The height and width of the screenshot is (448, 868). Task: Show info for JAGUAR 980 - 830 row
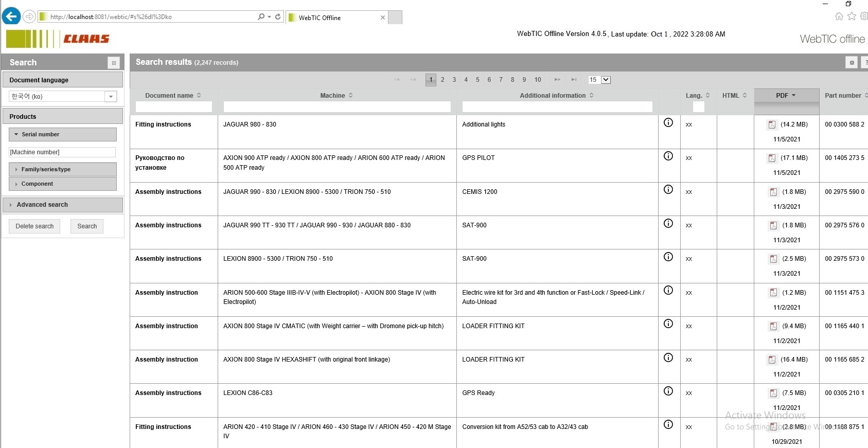pos(668,122)
